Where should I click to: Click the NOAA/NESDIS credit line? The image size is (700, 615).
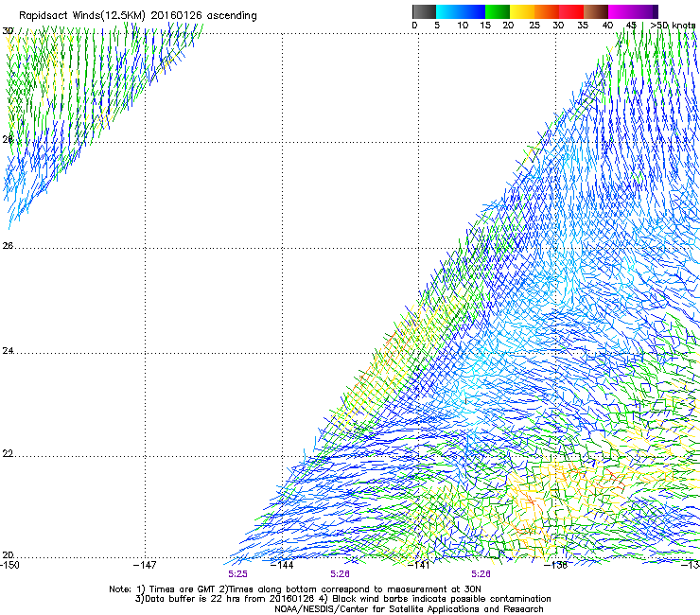click(409, 608)
